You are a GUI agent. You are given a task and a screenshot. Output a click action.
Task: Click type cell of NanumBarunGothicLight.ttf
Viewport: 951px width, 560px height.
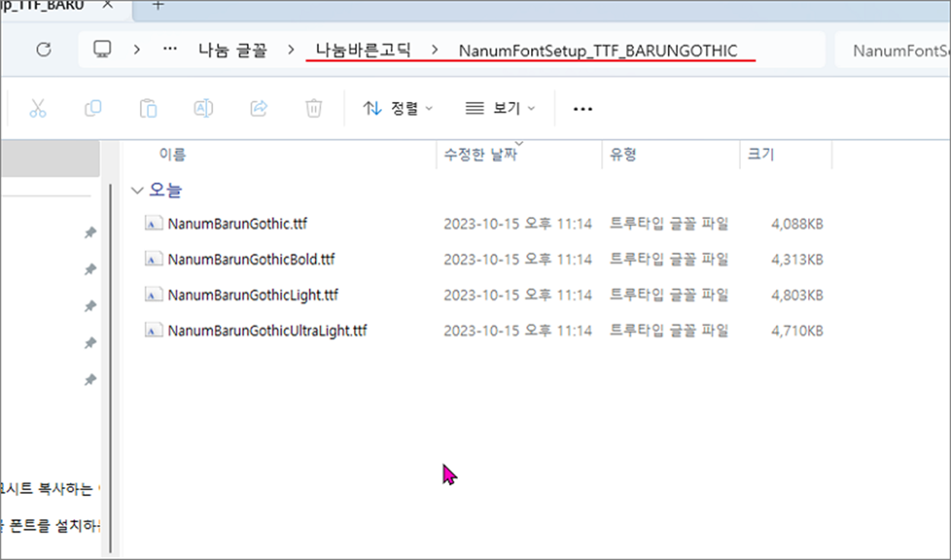pyautogui.click(x=670, y=294)
